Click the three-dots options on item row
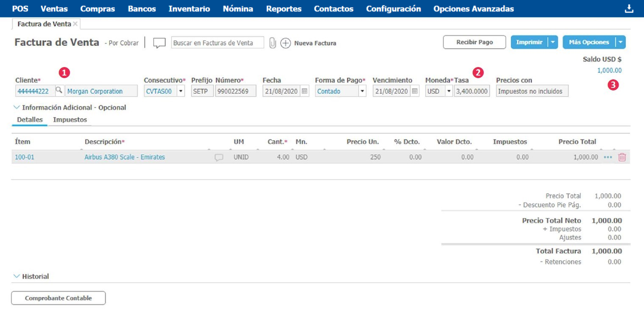This screenshot has width=644, height=309. point(608,157)
